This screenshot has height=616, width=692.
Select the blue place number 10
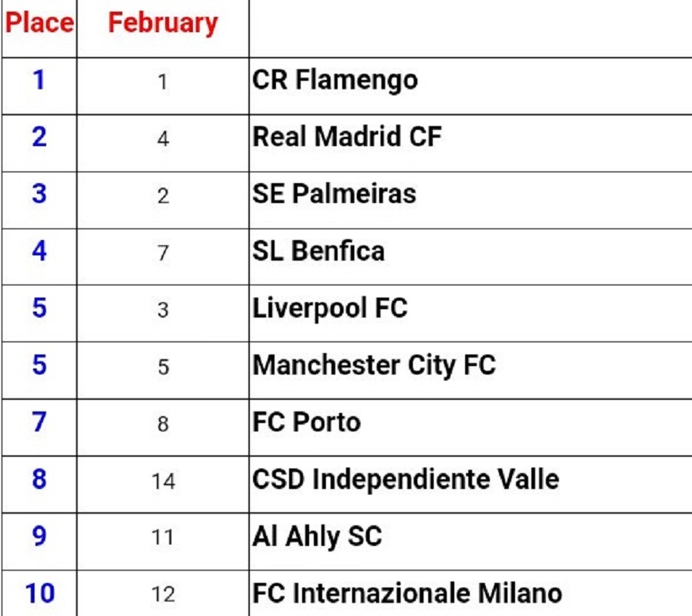pyautogui.click(x=39, y=594)
